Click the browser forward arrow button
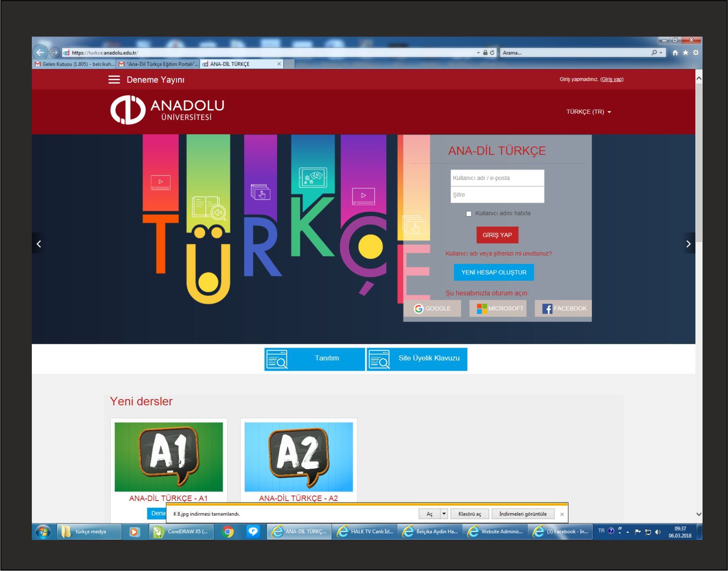The height and width of the screenshot is (571, 728). 55,53
